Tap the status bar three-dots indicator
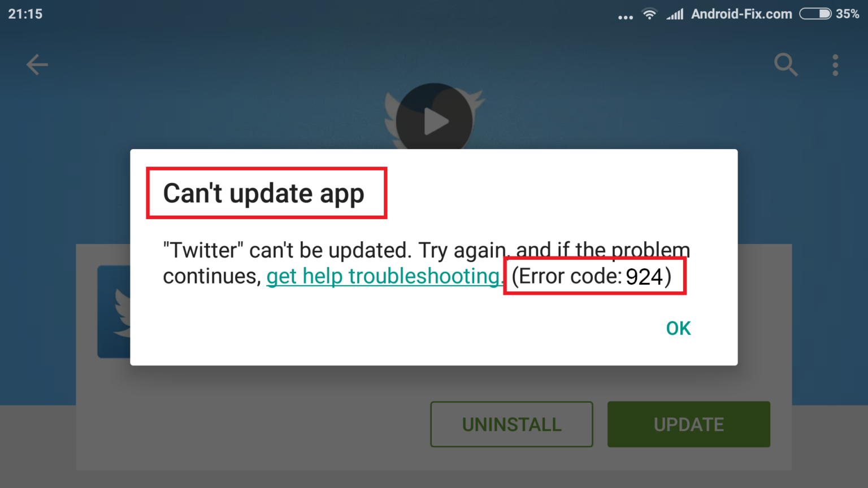 click(626, 18)
